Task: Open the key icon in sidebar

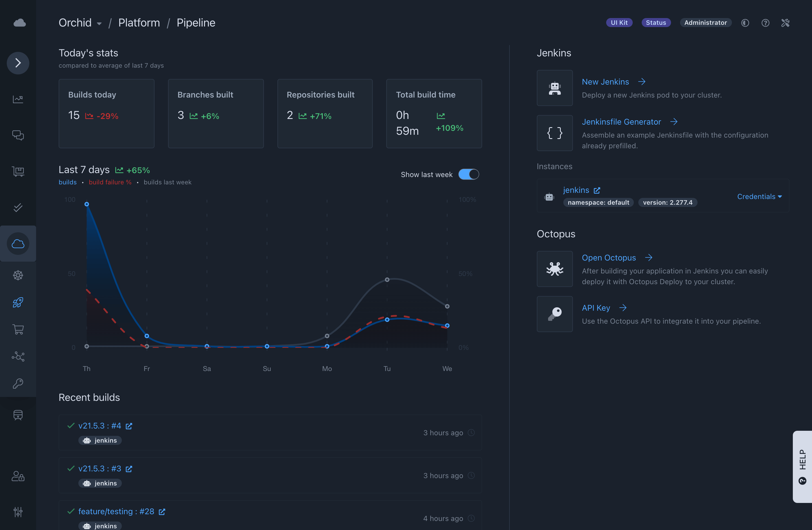Action: tap(18, 383)
